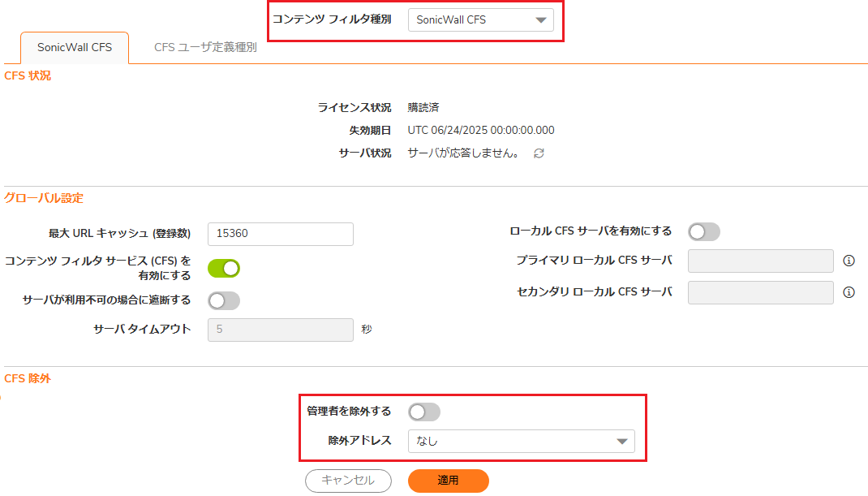Screen dimensions: 868x496
Task: Click the セカンダリ ローカル CFS サーバ field
Action: pos(761,292)
